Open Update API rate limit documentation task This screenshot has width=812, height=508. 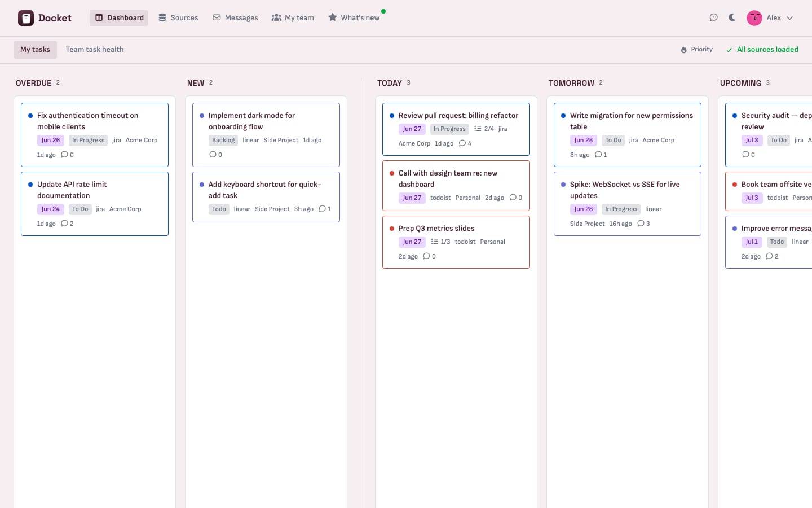[x=95, y=204]
